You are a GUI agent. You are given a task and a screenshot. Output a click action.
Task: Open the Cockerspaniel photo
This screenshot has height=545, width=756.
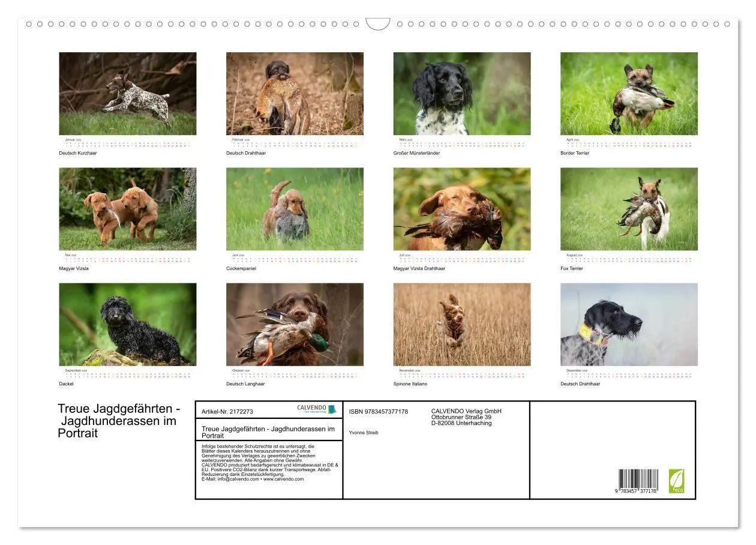[295, 209]
